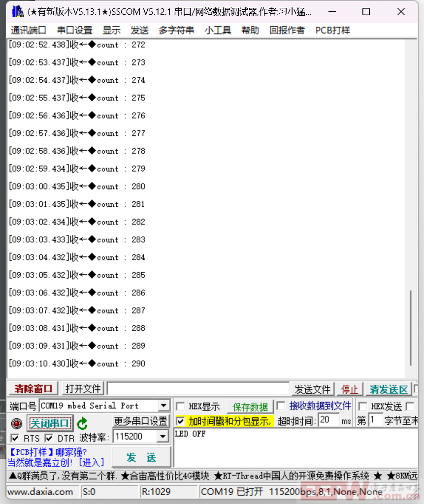Click the receive log vertical scrollbar thumb
This screenshot has height=504, width=424.
pyautogui.click(x=411, y=328)
